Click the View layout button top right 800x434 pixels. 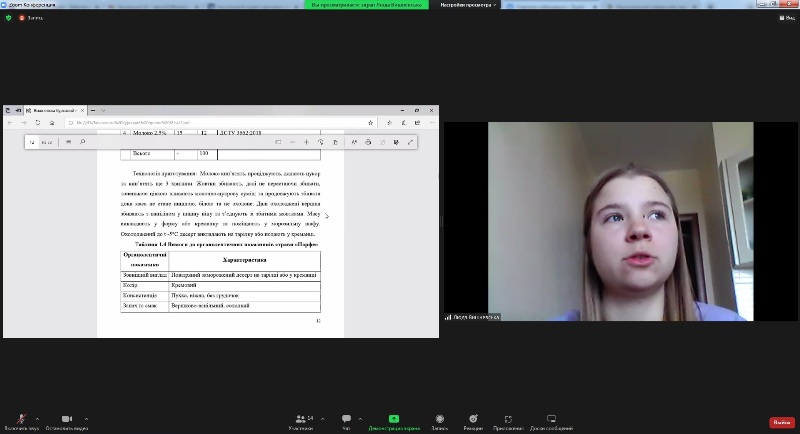pyautogui.click(x=785, y=18)
